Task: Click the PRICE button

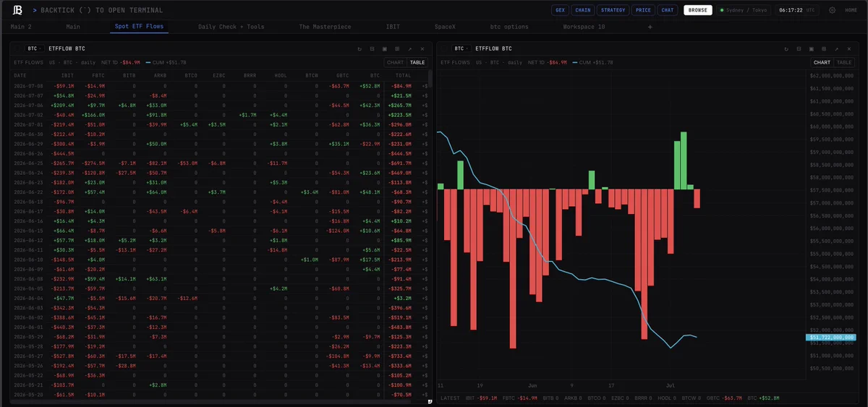Action: [643, 10]
